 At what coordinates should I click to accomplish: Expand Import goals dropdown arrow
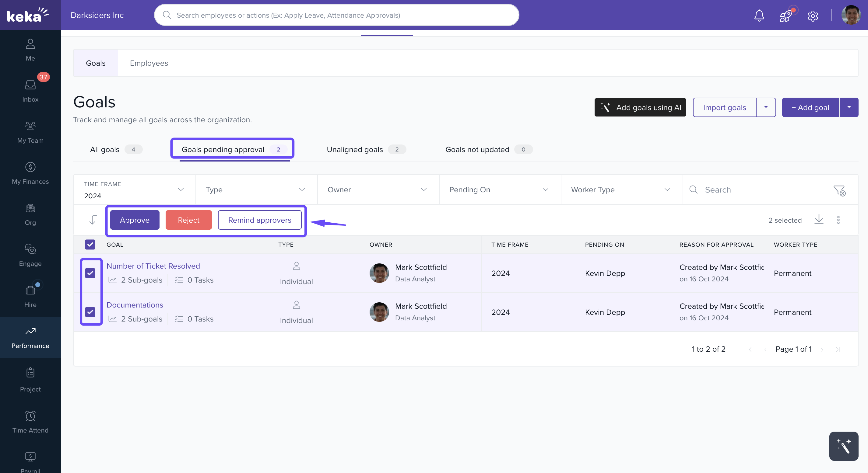pyautogui.click(x=766, y=107)
